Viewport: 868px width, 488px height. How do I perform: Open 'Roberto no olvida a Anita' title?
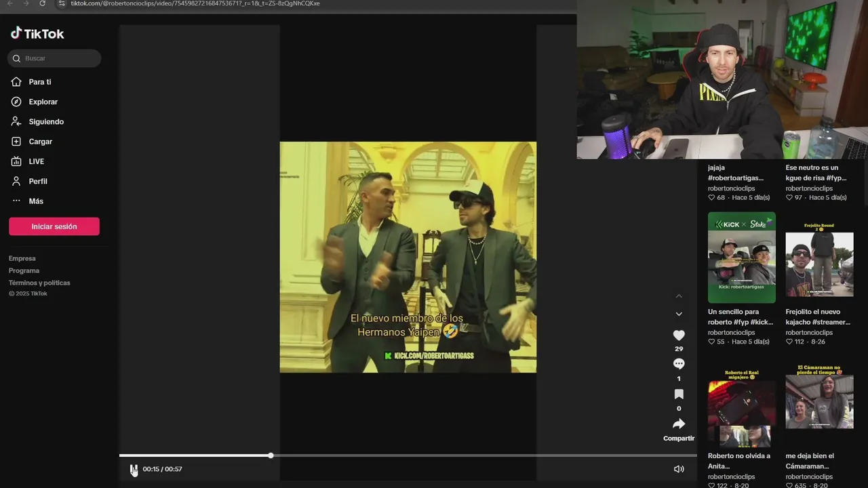pyautogui.click(x=739, y=461)
